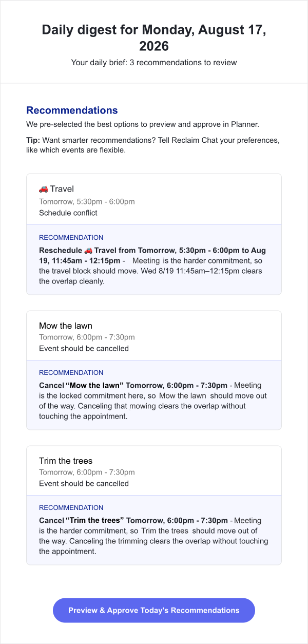Screen dimensions: 308x644
Task: Click the Travel time Tomorrow, 5:30pm - 6:00pm
Action: 87,202
